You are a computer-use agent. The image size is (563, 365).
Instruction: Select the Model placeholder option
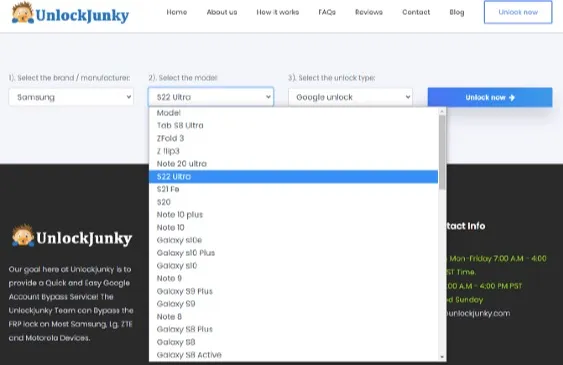coord(293,113)
